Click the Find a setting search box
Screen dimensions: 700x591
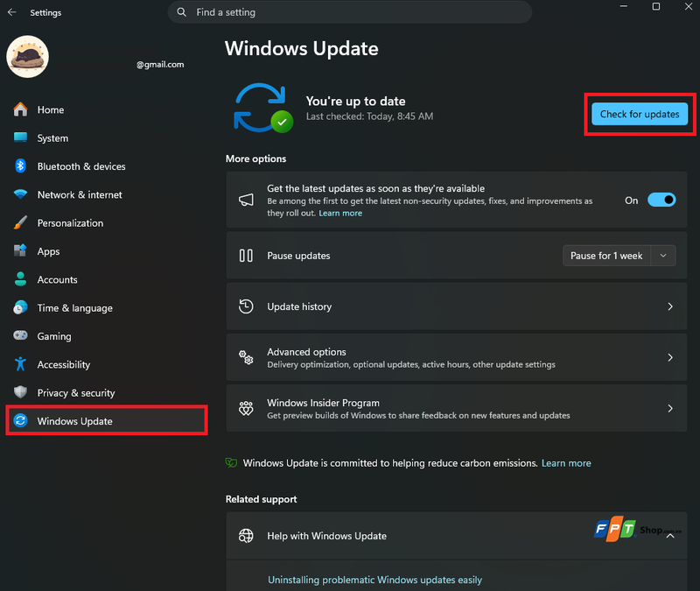(x=349, y=12)
